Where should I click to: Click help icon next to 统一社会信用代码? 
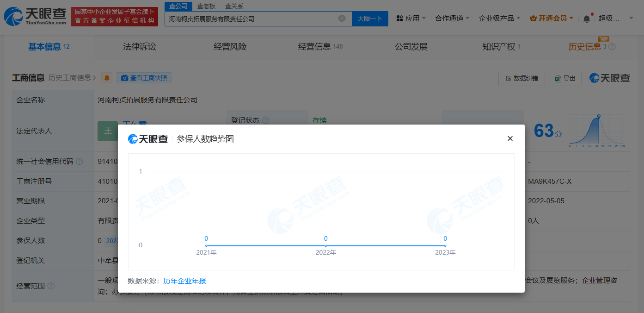pyautogui.click(x=80, y=162)
